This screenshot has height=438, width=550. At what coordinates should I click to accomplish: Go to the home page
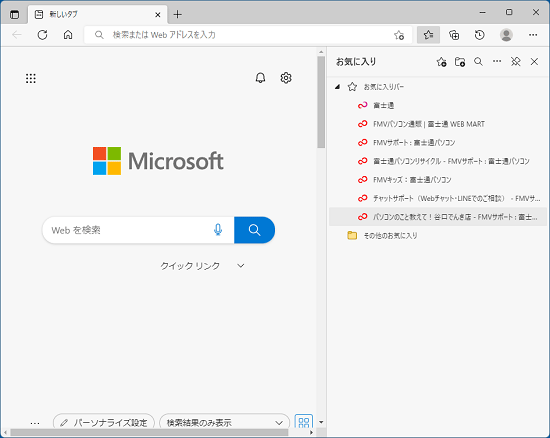point(68,35)
